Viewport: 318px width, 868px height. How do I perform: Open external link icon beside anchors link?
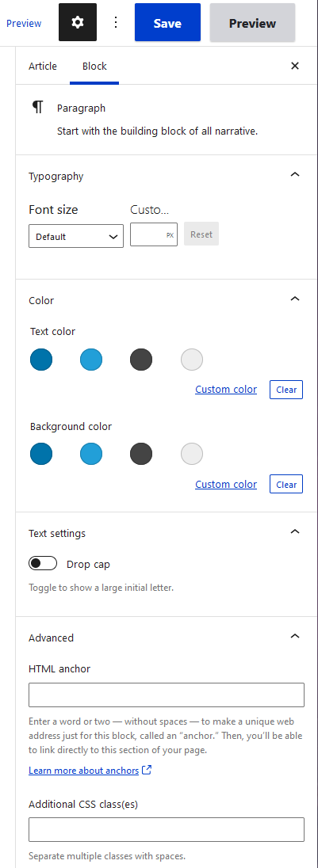coord(147,770)
